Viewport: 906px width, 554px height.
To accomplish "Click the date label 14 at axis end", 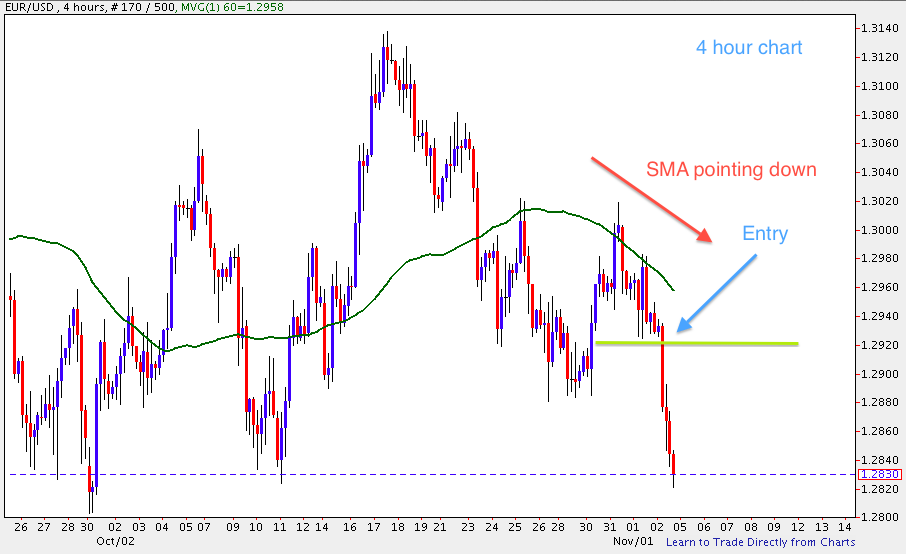I will pos(845,527).
